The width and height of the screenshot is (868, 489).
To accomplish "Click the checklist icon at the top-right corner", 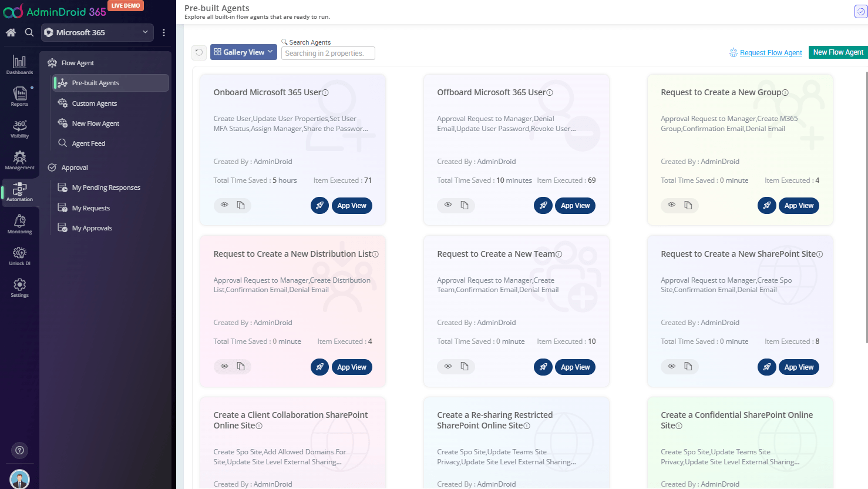I will [860, 11].
